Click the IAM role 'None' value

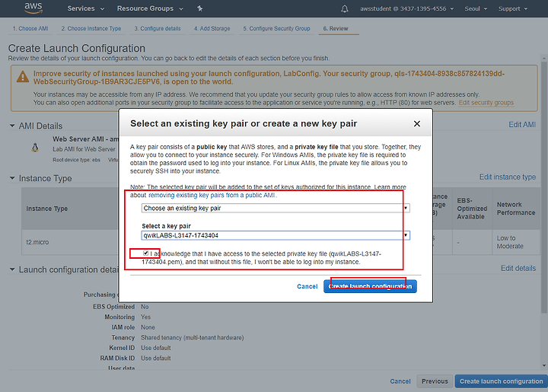click(148, 327)
